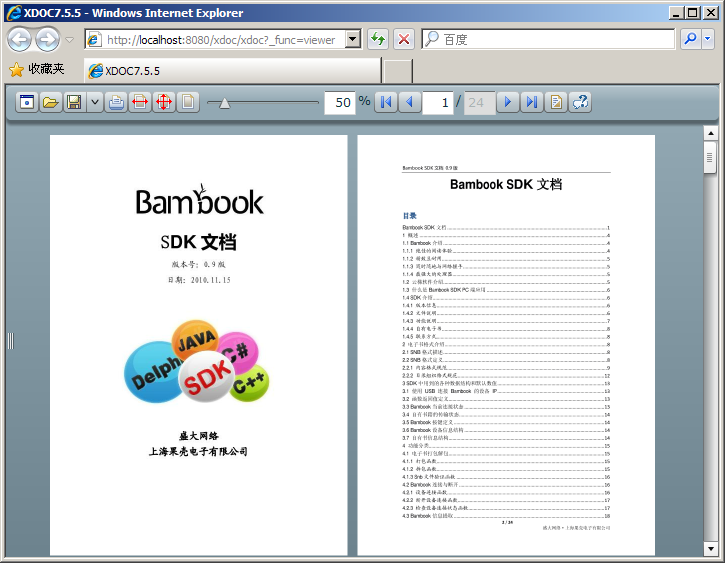
Task: Jump to the last page
Action: click(532, 102)
